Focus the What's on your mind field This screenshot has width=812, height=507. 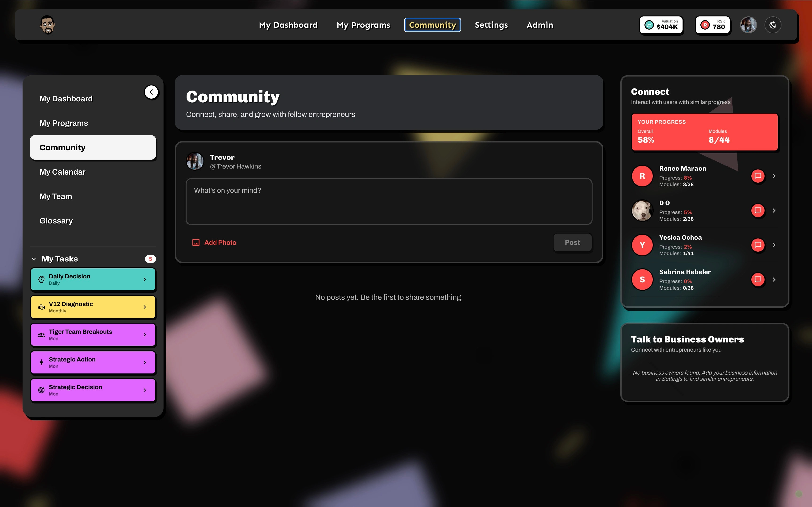coord(389,202)
